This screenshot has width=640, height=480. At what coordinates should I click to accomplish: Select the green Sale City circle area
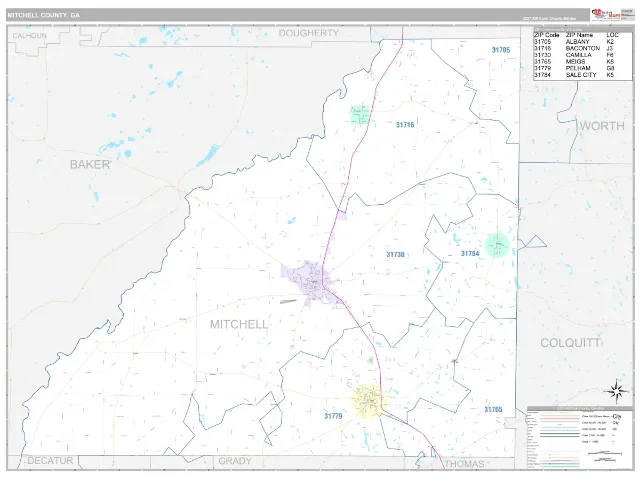pos(497,245)
